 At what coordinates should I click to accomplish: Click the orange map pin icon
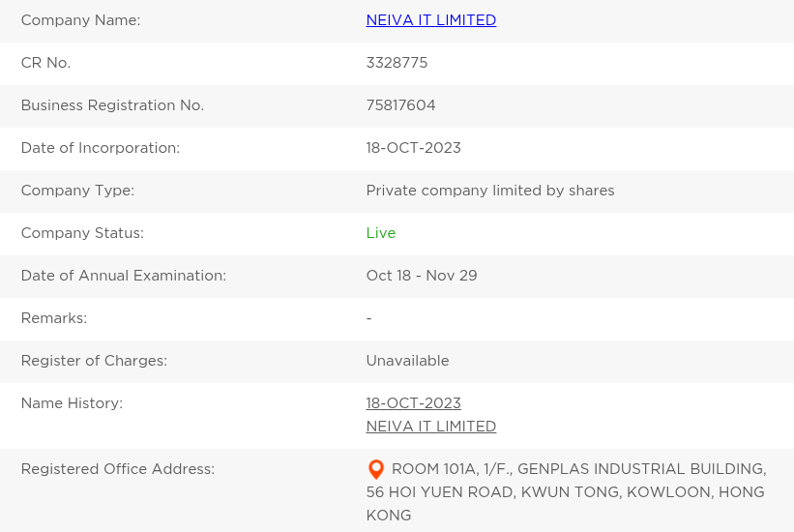(376, 470)
